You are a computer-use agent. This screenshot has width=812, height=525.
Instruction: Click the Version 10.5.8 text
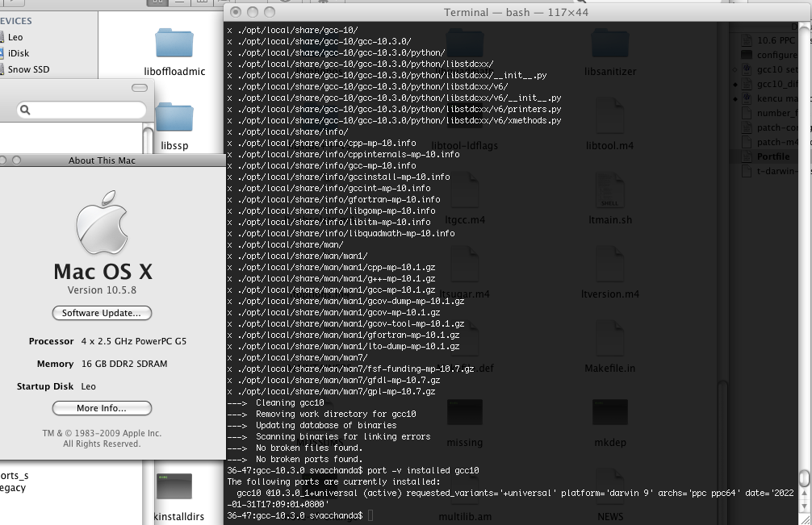[102, 290]
